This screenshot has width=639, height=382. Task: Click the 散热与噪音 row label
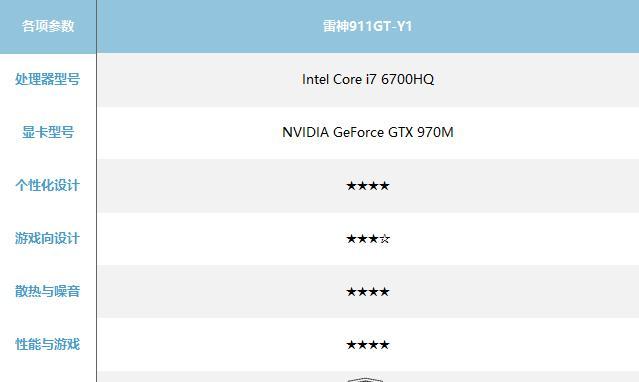point(48,291)
